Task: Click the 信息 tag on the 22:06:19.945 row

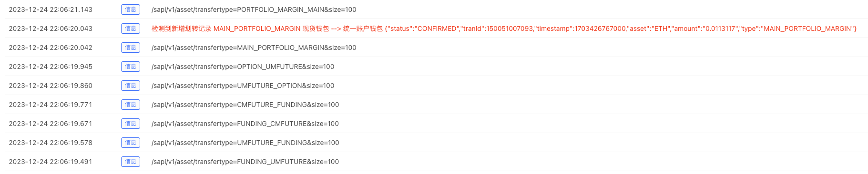Action: (131, 67)
